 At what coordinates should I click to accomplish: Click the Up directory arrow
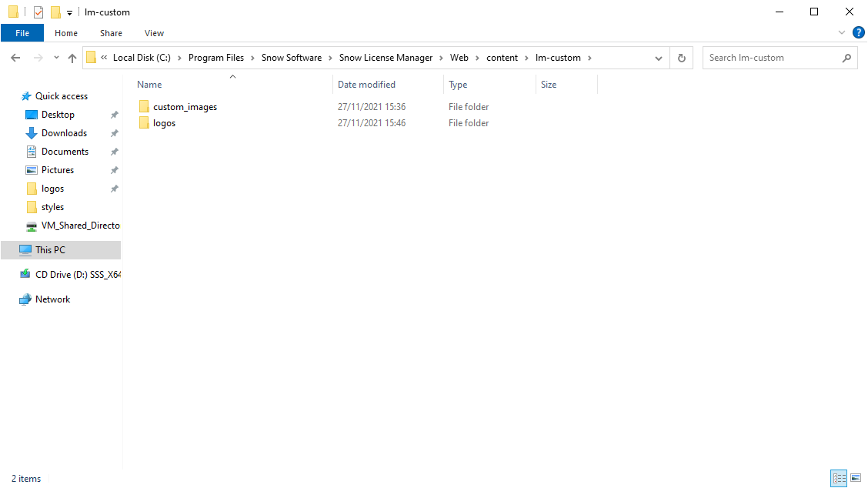pos(72,58)
